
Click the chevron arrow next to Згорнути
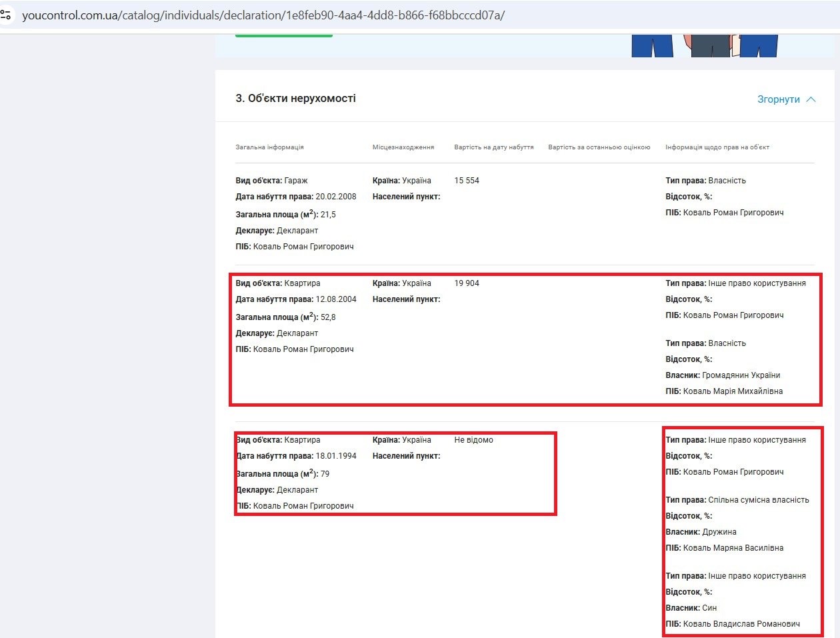[x=811, y=99]
